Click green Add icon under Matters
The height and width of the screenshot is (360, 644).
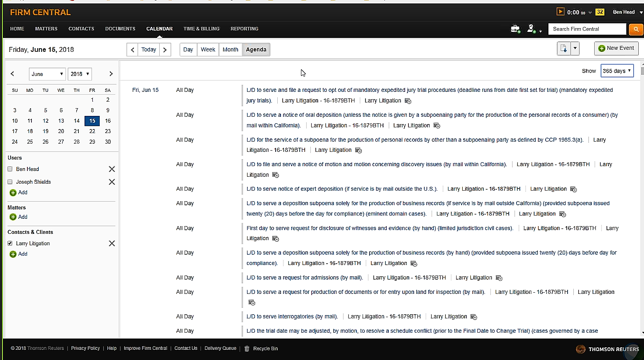13,217
